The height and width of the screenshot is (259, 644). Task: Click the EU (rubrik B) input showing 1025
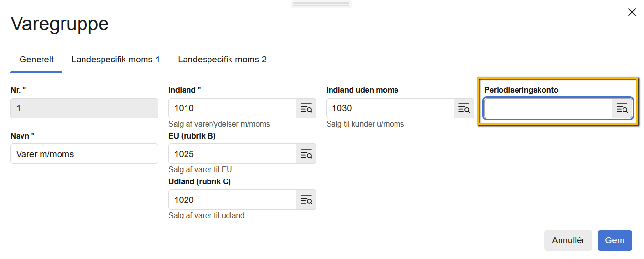tap(232, 154)
